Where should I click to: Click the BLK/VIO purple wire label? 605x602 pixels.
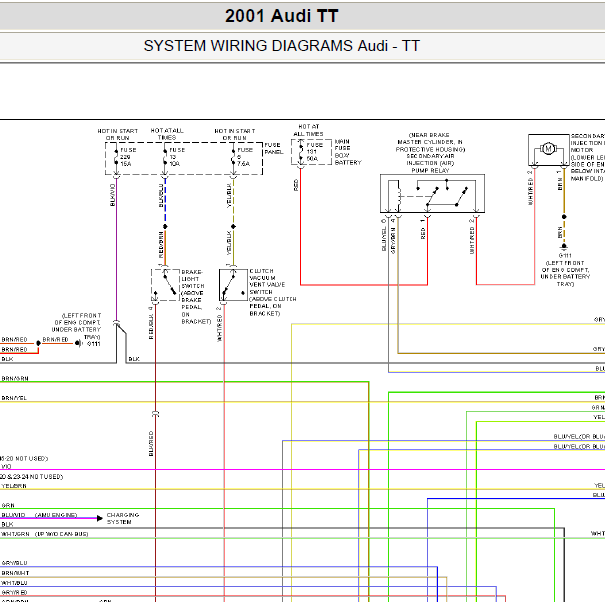point(113,195)
